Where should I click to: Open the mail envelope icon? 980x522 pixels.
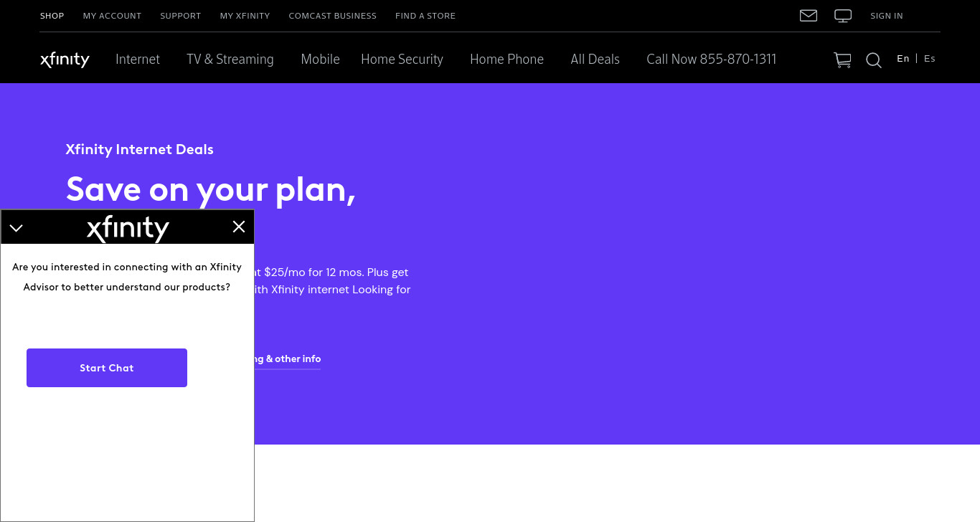809,16
